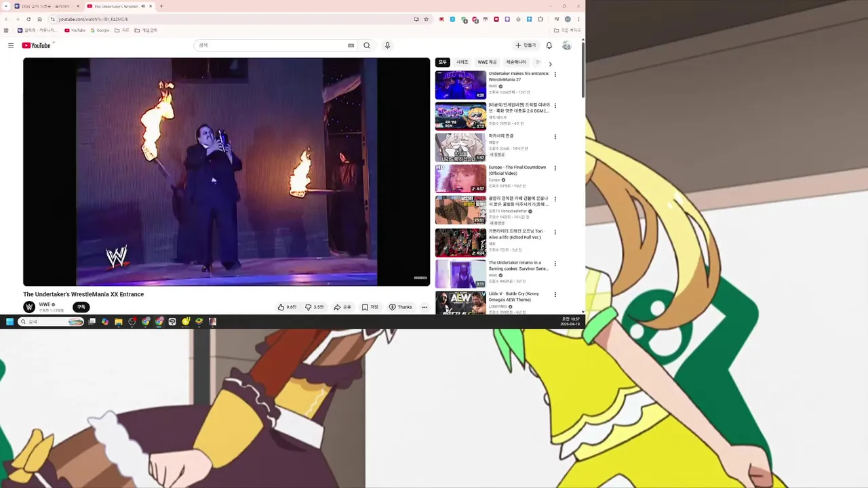Screen dimensions: 868x488
Task: Open the Chrome extensions puzzle icon
Action: point(540,19)
